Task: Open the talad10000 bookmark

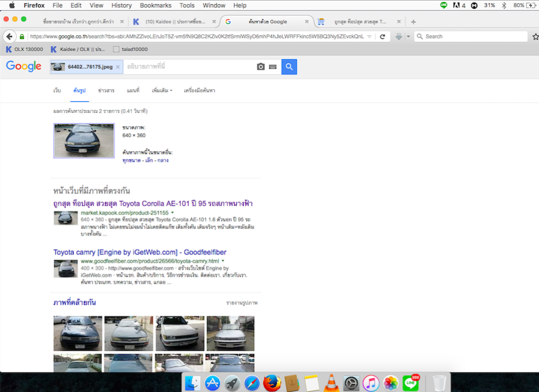Action: point(130,49)
